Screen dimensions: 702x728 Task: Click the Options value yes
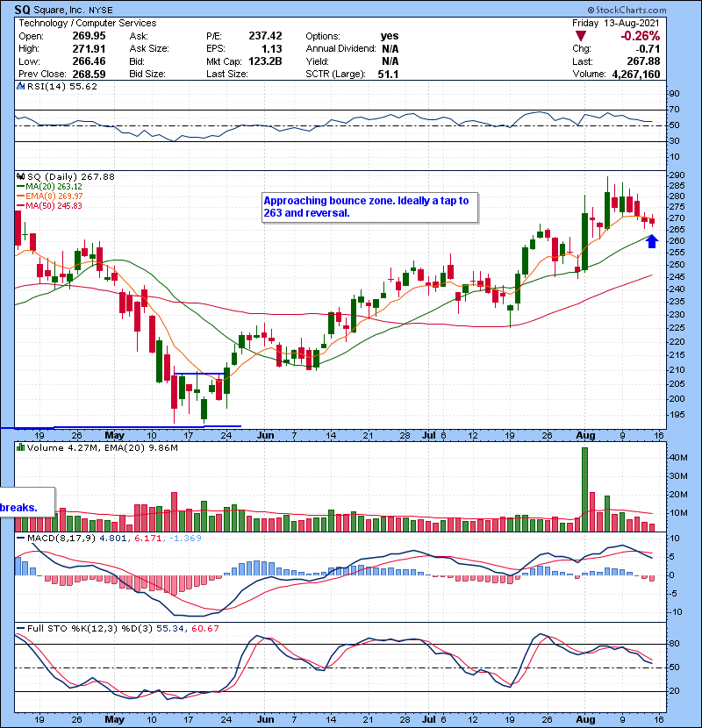(x=390, y=36)
